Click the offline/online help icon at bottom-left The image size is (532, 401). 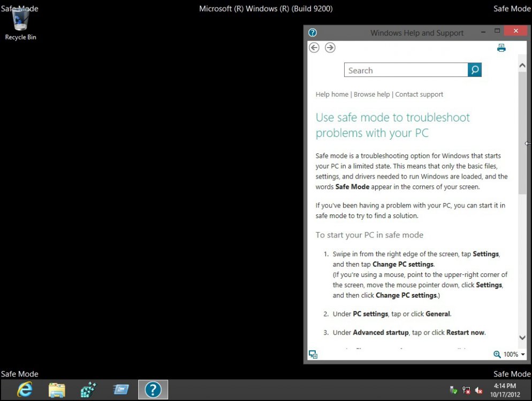[313, 354]
